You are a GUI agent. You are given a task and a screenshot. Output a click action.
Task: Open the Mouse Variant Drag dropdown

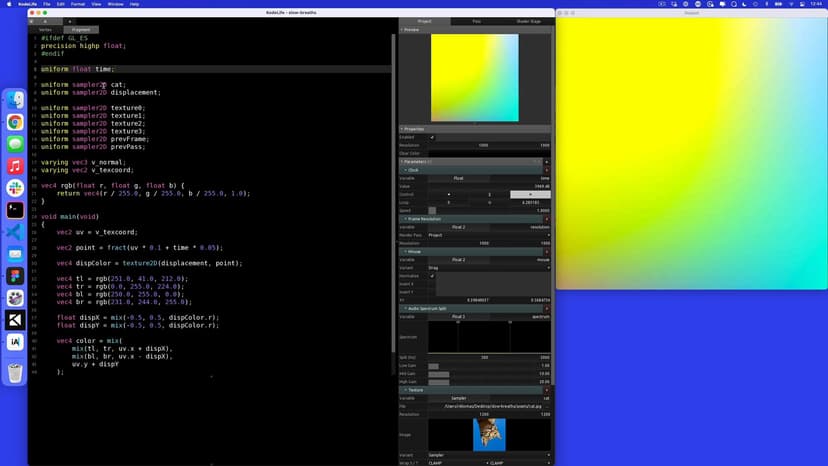488,267
